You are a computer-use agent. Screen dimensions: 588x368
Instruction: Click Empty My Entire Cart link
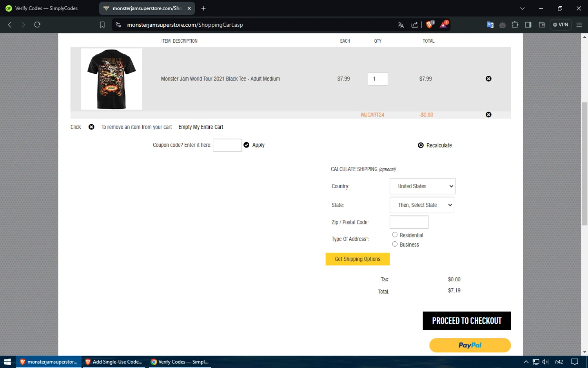[x=201, y=127]
